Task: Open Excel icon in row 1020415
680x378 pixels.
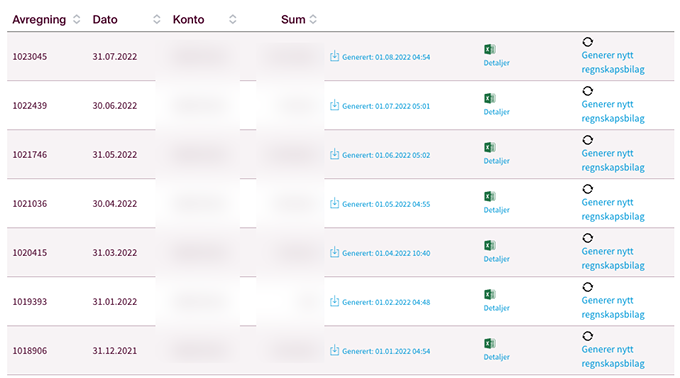Action: (490, 245)
